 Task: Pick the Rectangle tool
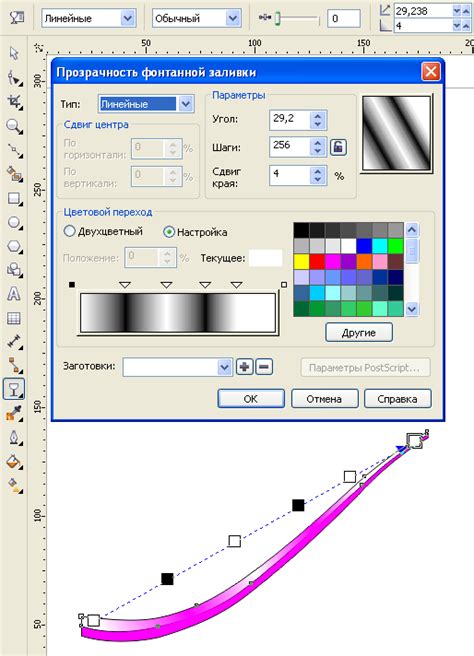pyautogui.click(x=14, y=198)
